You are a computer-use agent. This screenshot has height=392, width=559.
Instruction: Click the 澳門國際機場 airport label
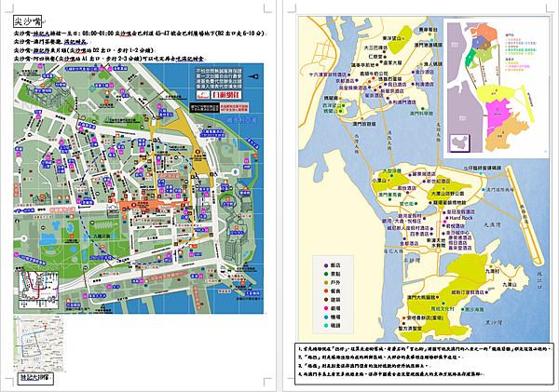pos(500,190)
